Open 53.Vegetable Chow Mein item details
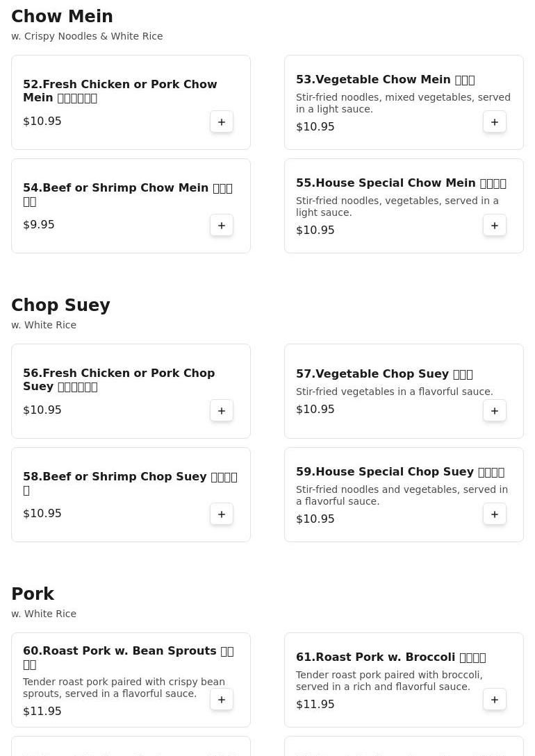 386,80
